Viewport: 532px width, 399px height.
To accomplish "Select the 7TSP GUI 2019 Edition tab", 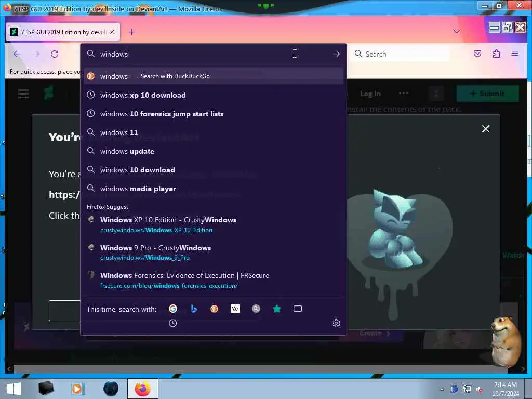I will click(63, 32).
